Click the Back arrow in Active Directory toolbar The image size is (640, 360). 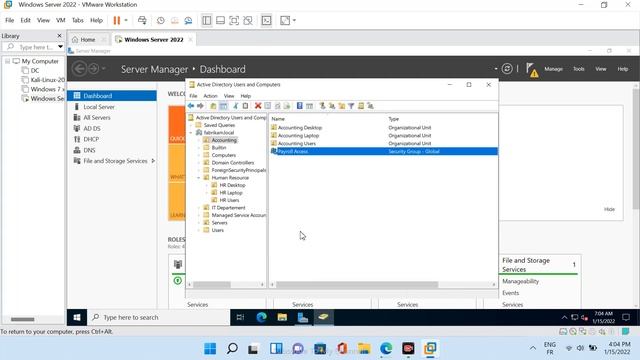(x=191, y=106)
